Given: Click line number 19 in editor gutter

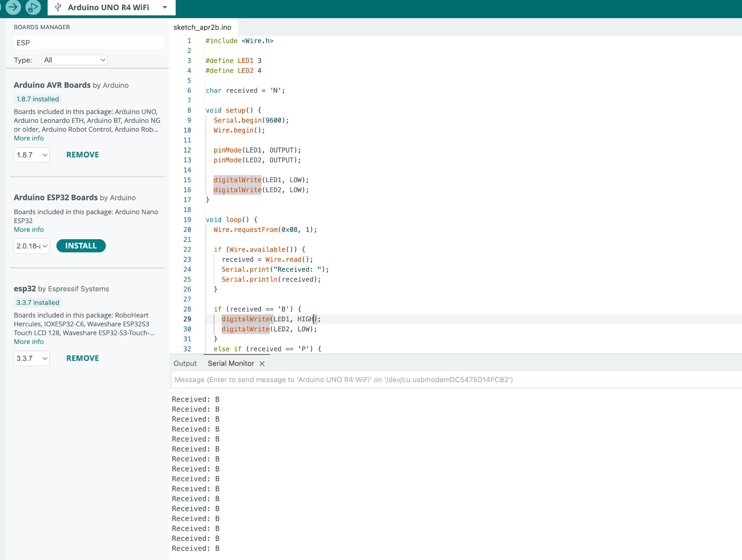Looking at the screenshot, I should pyautogui.click(x=187, y=220).
